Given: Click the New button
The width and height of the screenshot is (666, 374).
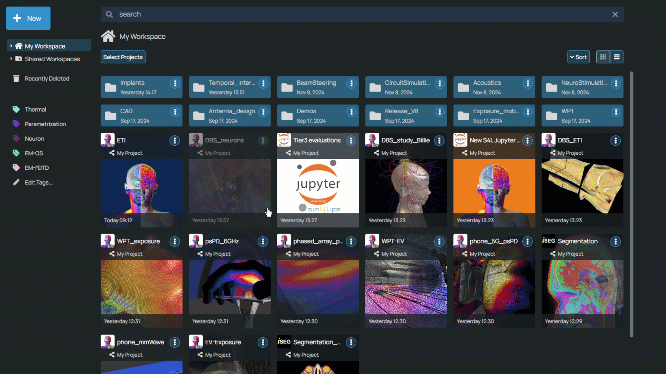Looking at the screenshot, I should click(x=28, y=18).
